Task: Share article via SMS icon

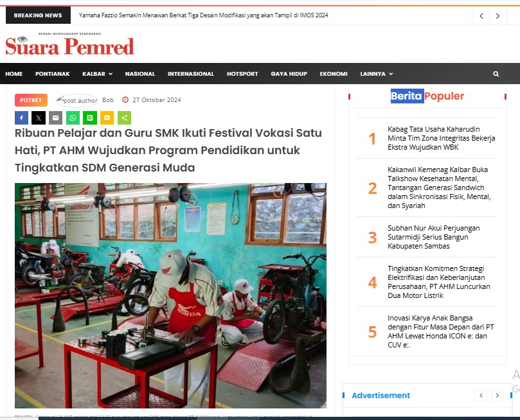Action: (x=107, y=118)
